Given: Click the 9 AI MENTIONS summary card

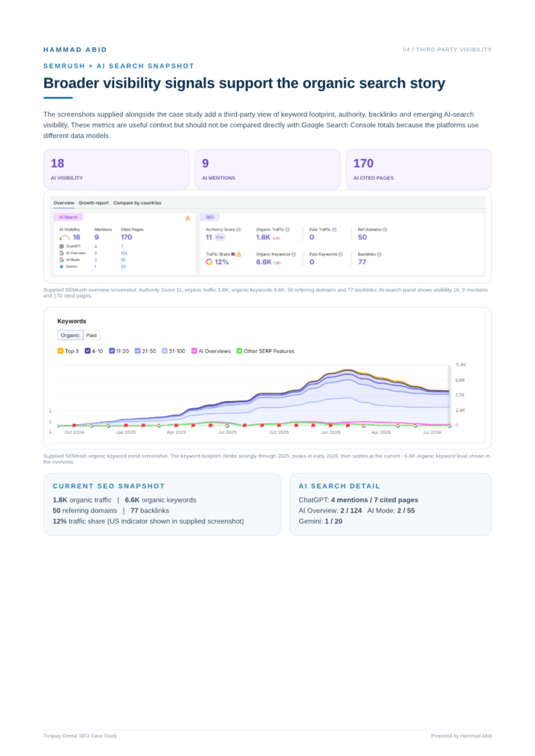Looking at the screenshot, I should (267, 169).
